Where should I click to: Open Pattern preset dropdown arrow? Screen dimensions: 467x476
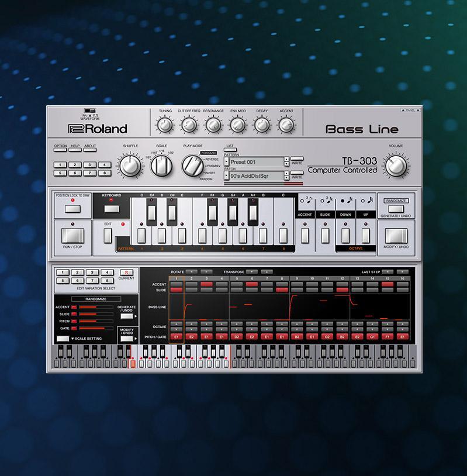(x=226, y=162)
